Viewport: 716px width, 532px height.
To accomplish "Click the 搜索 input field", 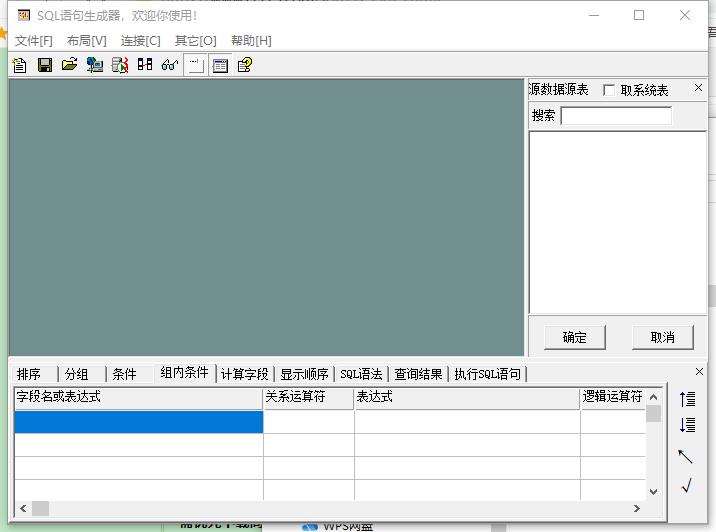I will coord(616,116).
